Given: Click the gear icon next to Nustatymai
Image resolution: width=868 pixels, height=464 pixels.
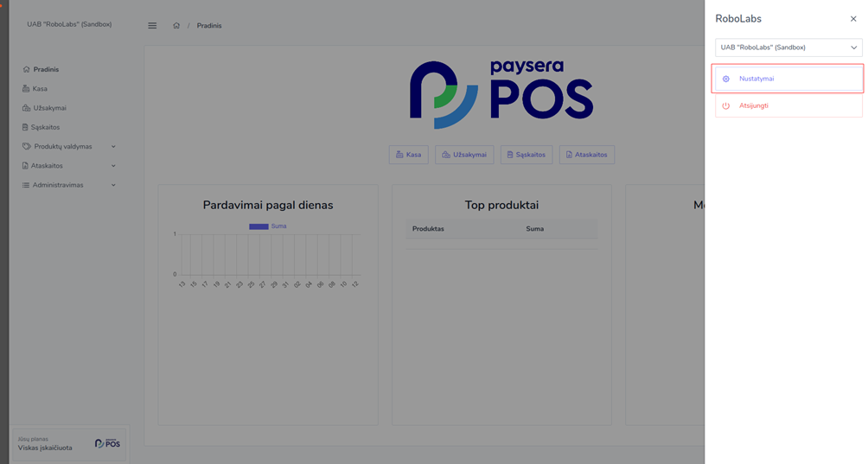Looking at the screenshot, I should 725,79.
